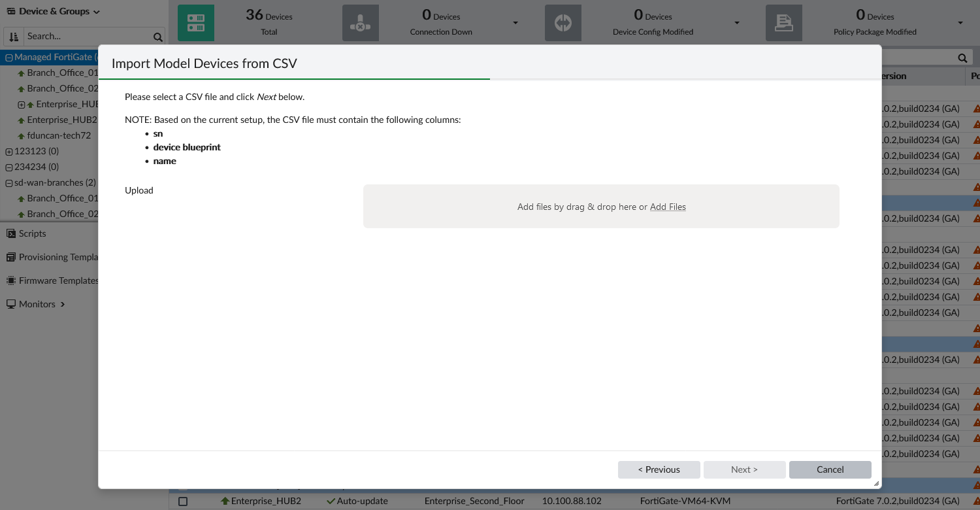This screenshot has width=980, height=510.
Task: Select Branch_Office_02 under sd-wan-branches
Action: tap(63, 214)
